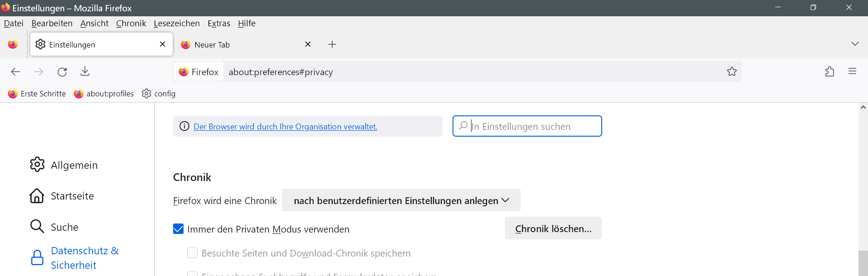Click the back navigation arrow

click(16, 71)
